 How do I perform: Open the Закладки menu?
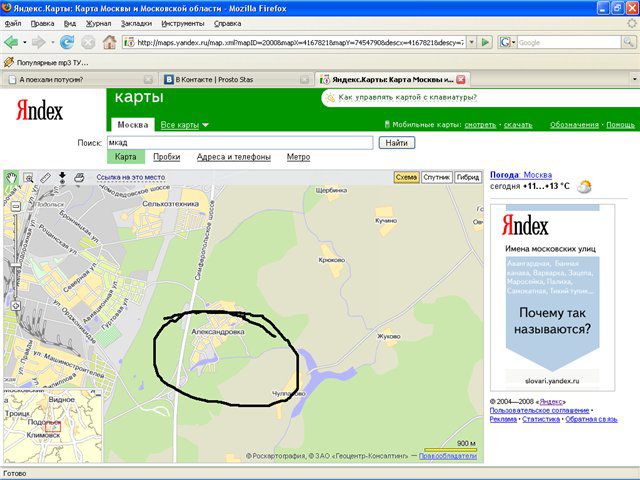tap(136, 24)
